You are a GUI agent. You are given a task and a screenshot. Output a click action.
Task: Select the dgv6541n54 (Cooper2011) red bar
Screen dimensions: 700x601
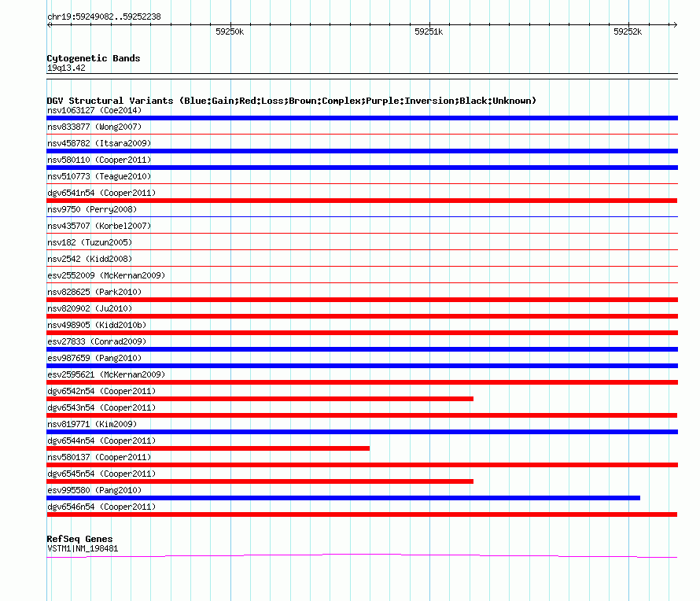pyautogui.click(x=362, y=201)
